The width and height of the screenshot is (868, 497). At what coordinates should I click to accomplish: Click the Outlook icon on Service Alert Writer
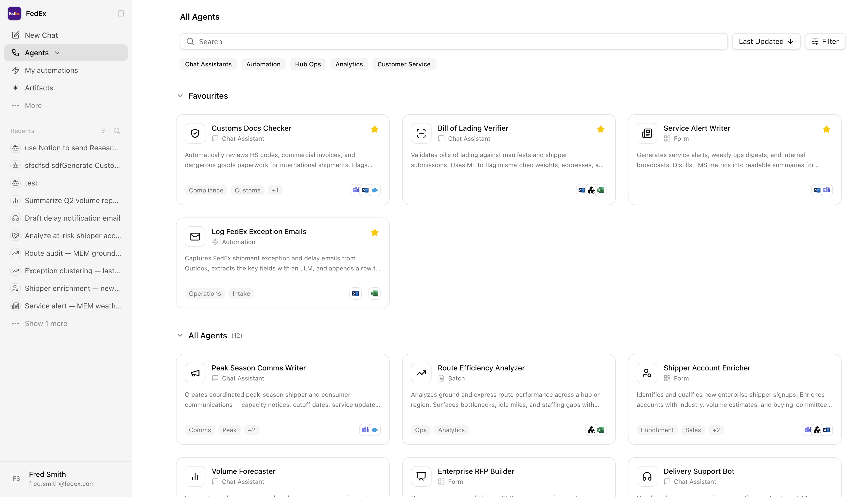[817, 190]
